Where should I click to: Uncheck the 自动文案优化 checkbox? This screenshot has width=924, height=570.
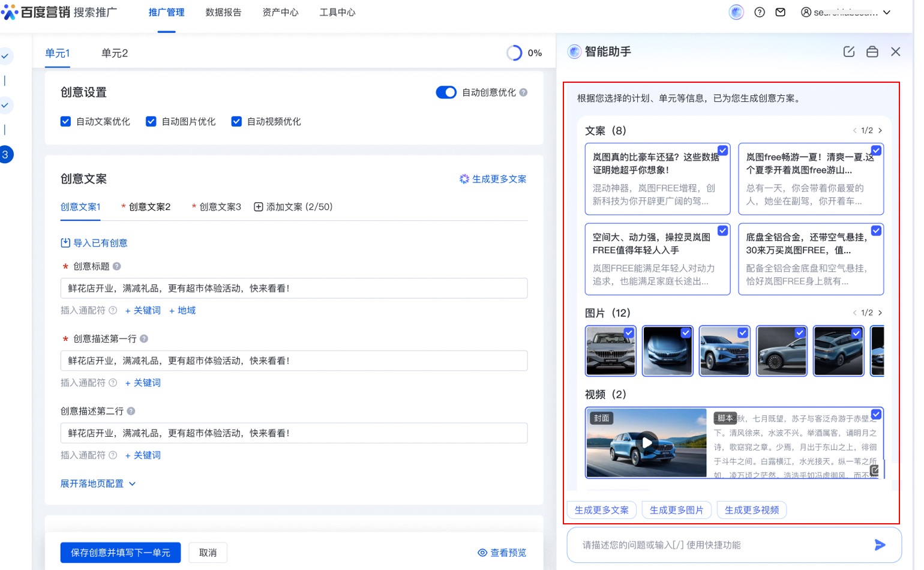click(66, 122)
